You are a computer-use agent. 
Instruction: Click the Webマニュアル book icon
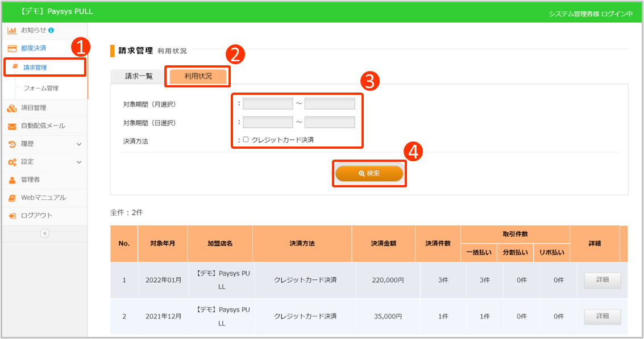tap(12, 198)
